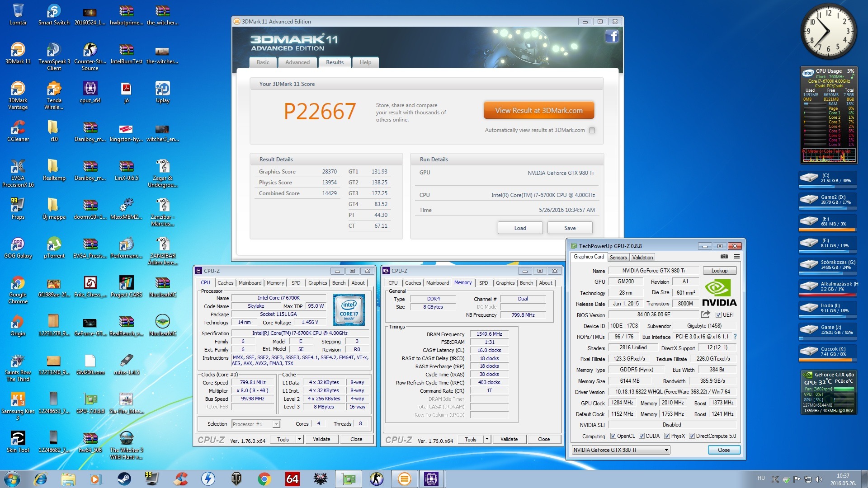Image resolution: width=868 pixels, height=488 pixels.
Task: Open SPD tab in right CPU-Z window
Action: 483,283
